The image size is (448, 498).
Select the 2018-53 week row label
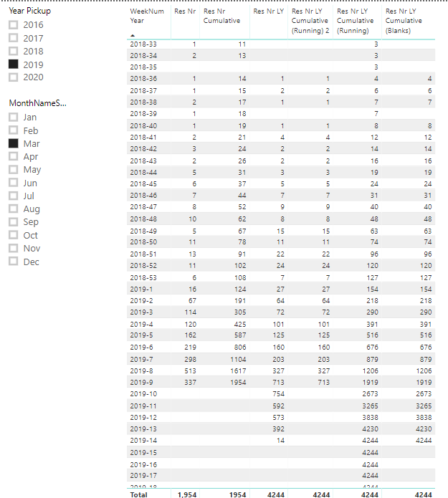click(143, 277)
